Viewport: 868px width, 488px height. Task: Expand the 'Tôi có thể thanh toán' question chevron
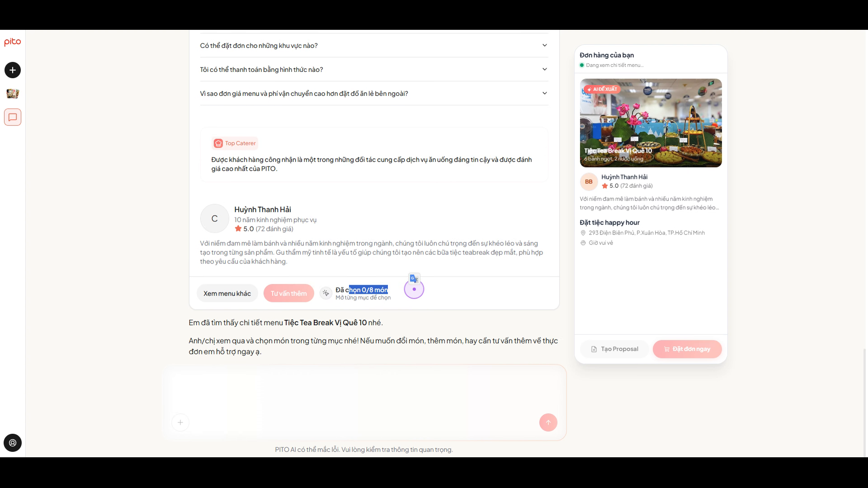pyautogui.click(x=544, y=69)
